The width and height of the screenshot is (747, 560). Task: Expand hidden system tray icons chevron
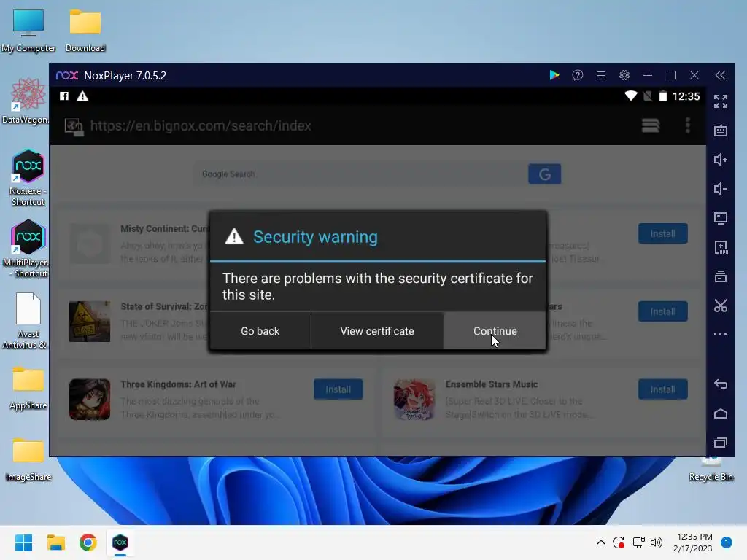point(601,542)
